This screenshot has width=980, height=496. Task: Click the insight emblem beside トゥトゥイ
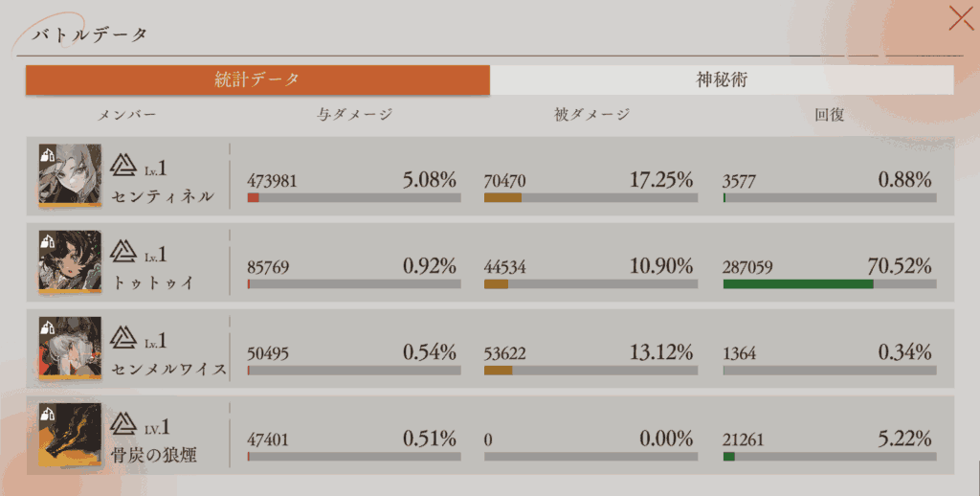pyautogui.click(x=123, y=253)
